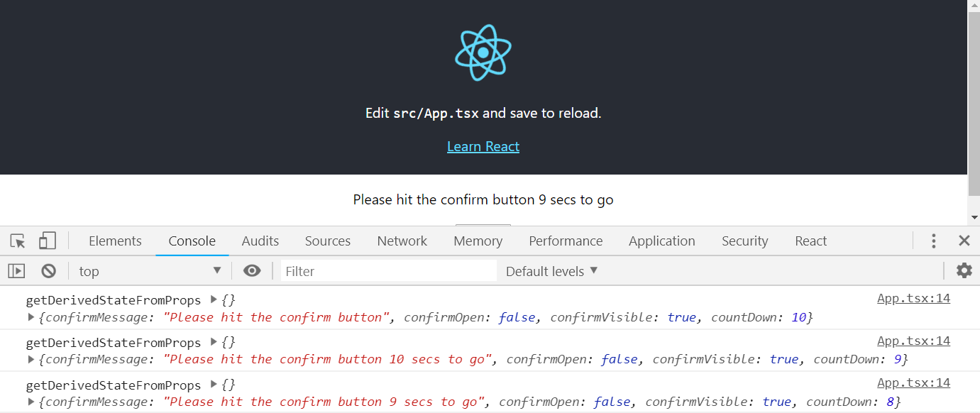The width and height of the screenshot is (980, 413).
Task: Select the Console tab
Action: tap(192, 241)
